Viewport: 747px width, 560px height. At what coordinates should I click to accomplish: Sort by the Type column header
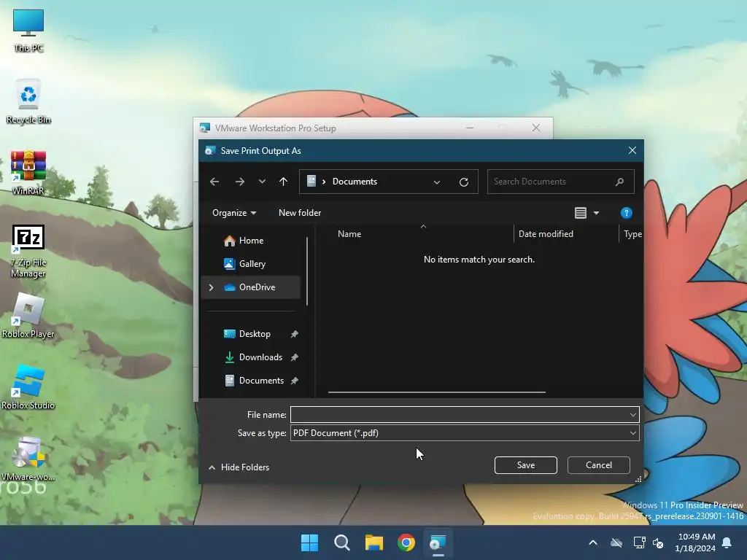point(632,234)
